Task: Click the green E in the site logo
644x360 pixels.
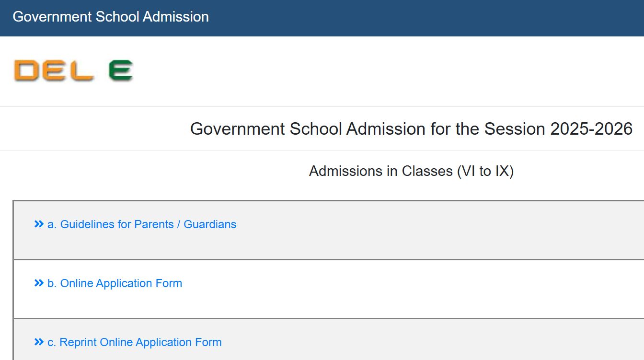Action: coord(121,70)
